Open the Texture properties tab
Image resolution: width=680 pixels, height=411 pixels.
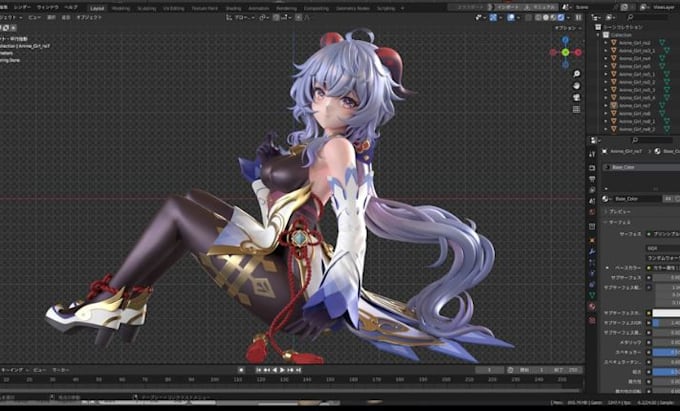(x=592, y=320)
